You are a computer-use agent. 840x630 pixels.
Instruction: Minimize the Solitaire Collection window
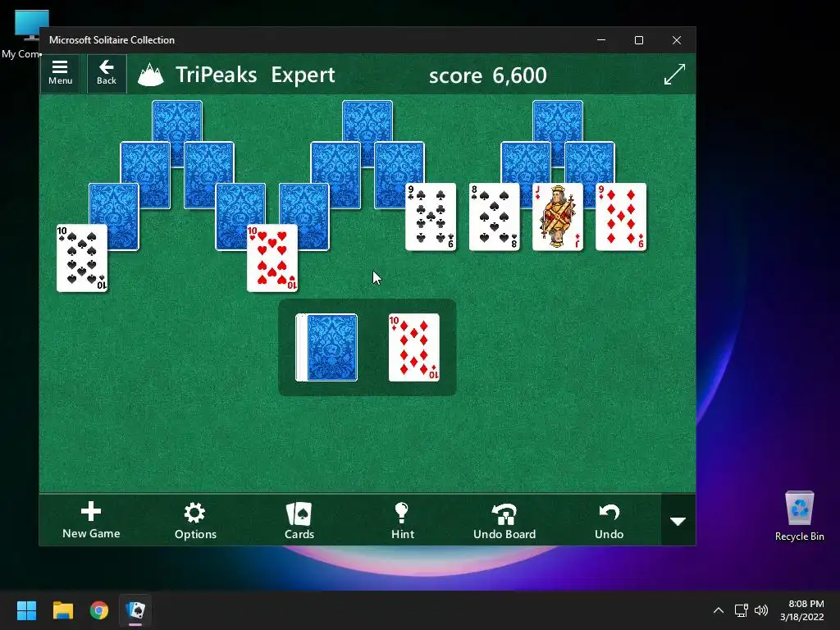[601, 40]
